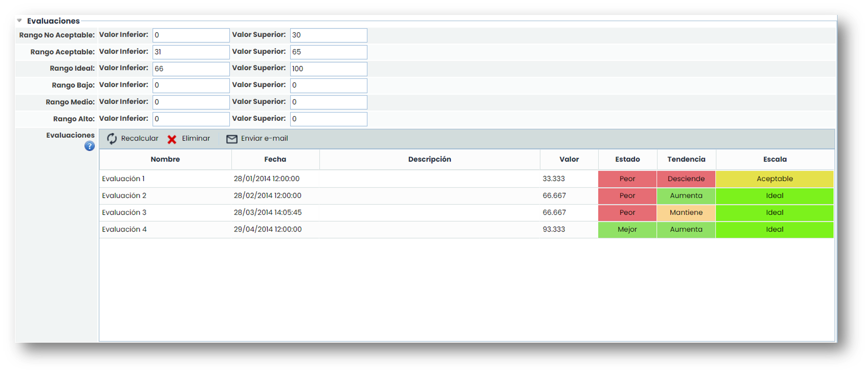Image resolution: width=868 pixels, height=373 pixels.
Task: Click the Enviar e-mail button label
Action: point(264,139)
